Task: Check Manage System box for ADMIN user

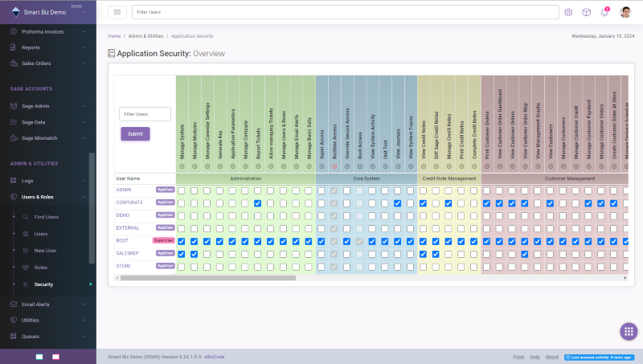Action: [x=182, y=190]
